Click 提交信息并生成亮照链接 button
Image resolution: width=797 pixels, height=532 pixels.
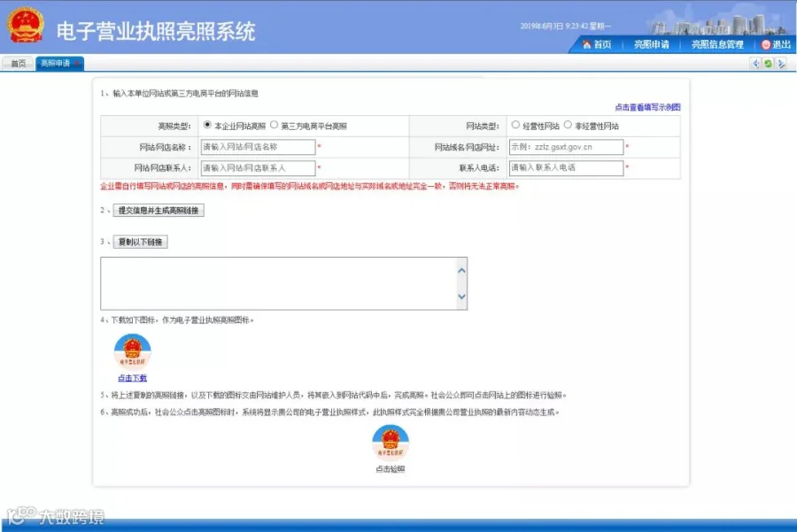click(x=159, y=211)
